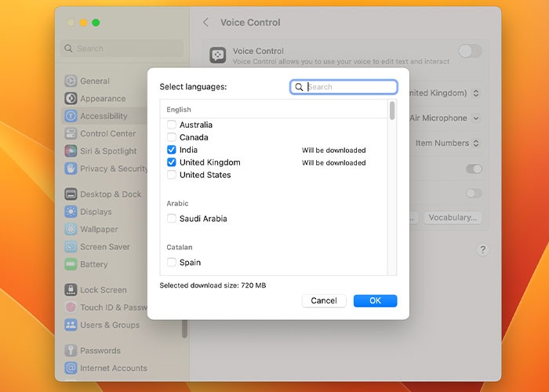The width and height of the screenshot is (549, 392).
Task: Go back using the chevron arrow
Action: 205,23
